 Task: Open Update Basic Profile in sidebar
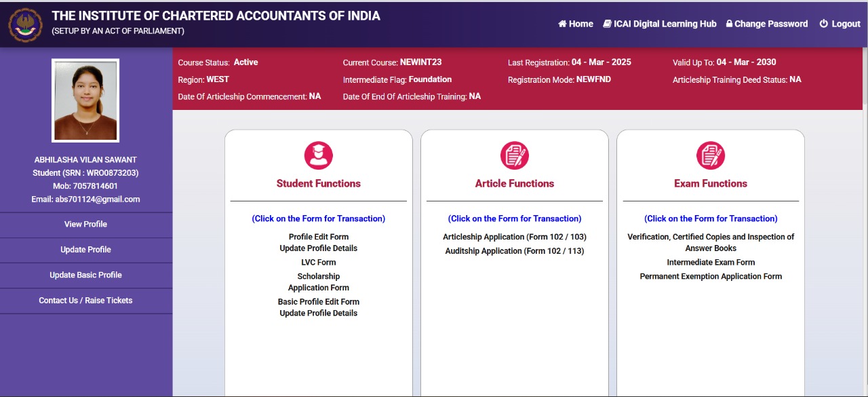point(85,275)
